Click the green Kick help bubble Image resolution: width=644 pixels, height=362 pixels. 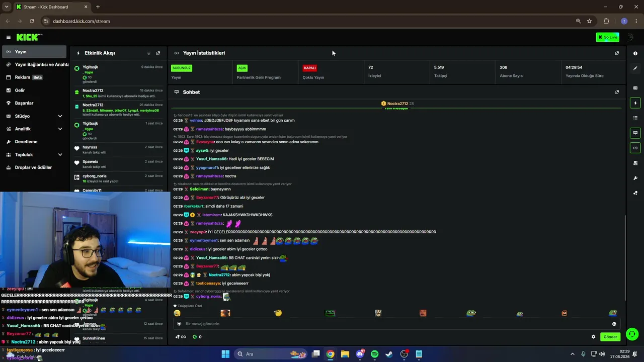[632, 334]
